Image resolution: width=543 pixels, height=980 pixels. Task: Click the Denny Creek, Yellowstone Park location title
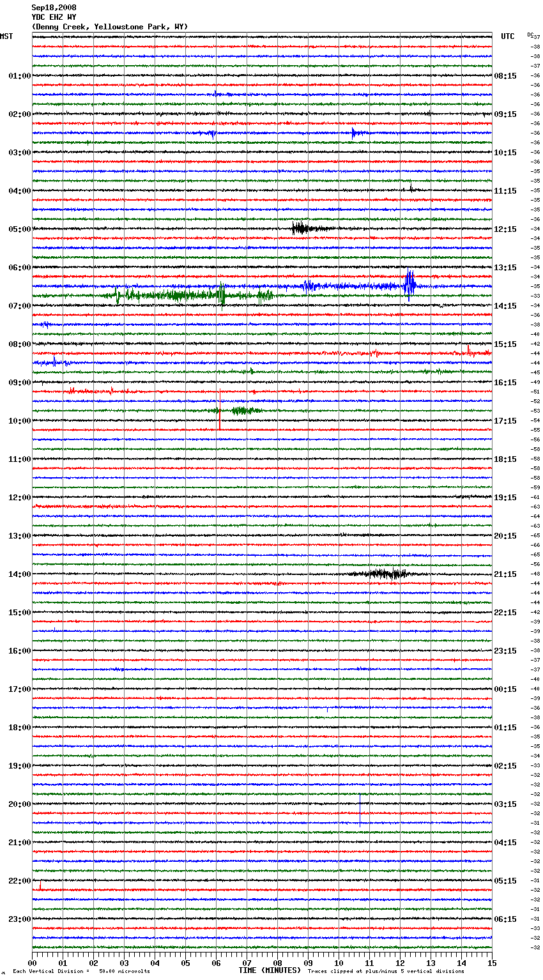click(110, 27)
